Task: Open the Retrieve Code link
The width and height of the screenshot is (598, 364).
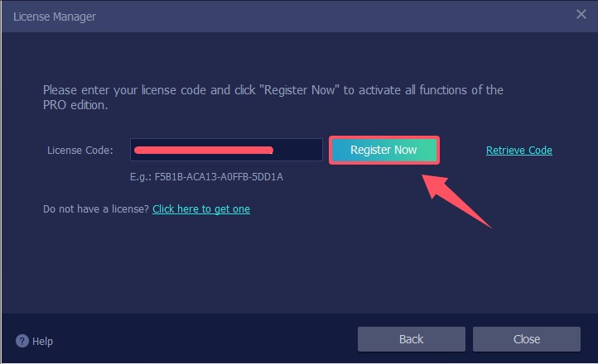Action: point(519,150)
